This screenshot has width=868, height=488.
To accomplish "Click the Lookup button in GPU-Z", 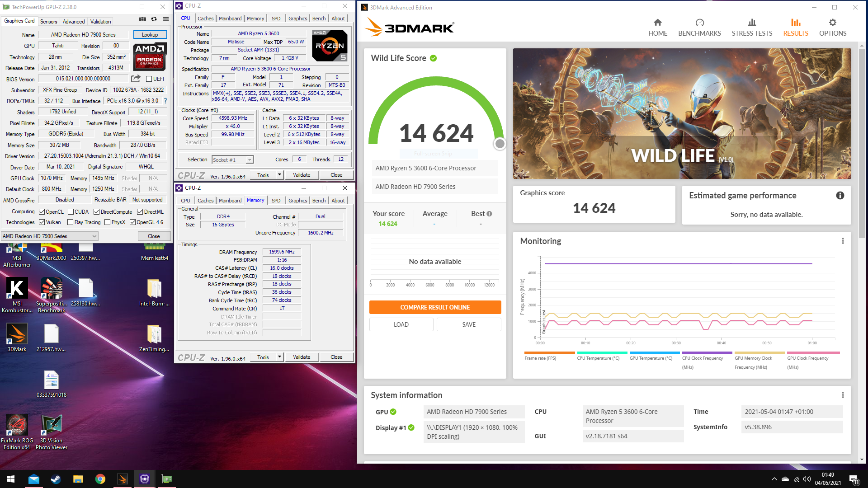I will (x=150, y=35).
